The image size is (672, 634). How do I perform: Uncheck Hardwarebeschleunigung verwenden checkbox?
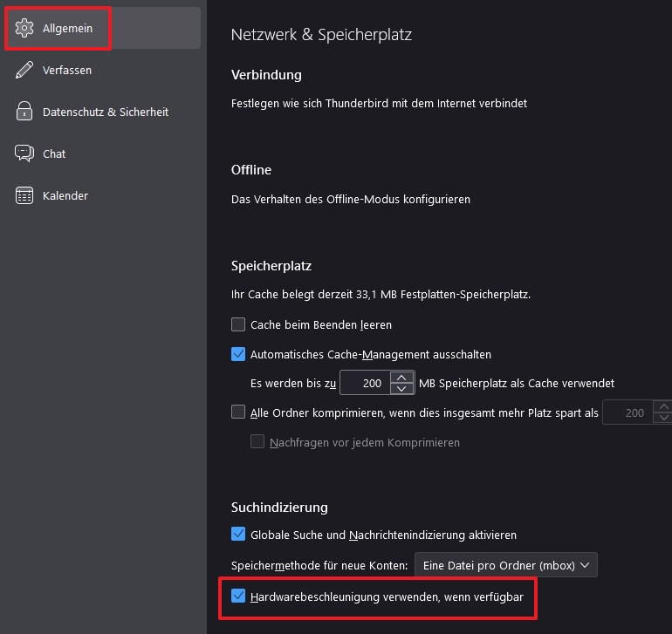[x=238, y=597]
